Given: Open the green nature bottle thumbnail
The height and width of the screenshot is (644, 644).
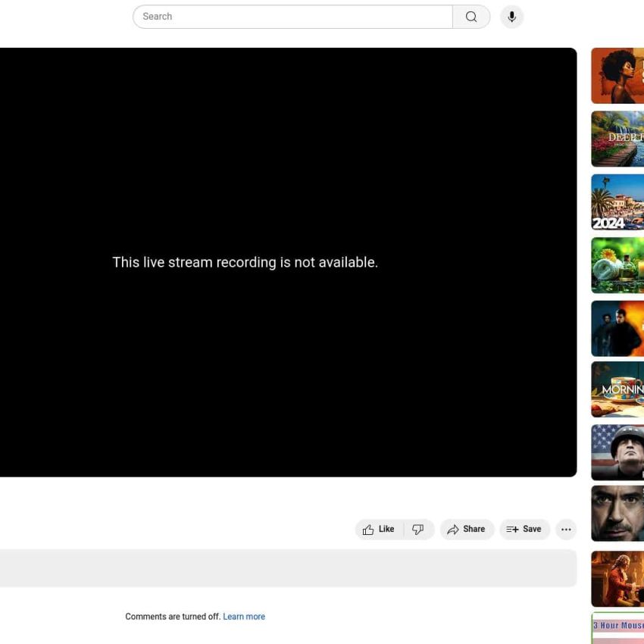Looking at the screenshot, I should (x=617, y=265).
